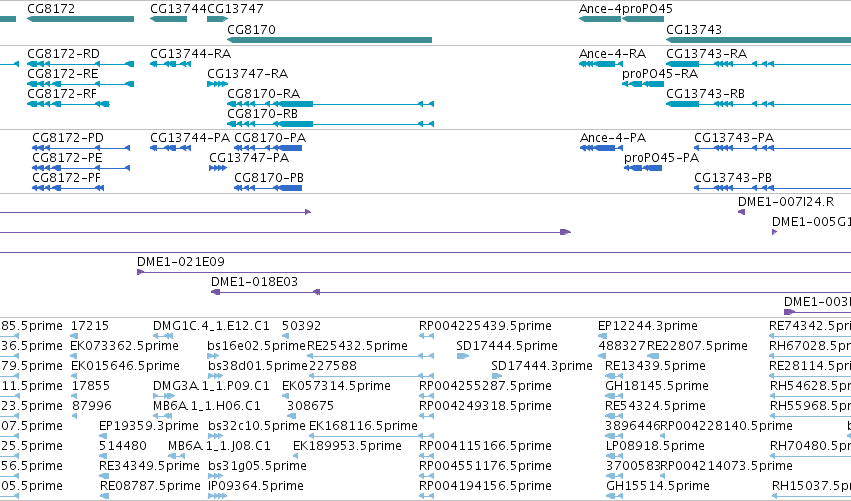
Task: Open the CG8172-PF protein label
Action: [66, 178]
